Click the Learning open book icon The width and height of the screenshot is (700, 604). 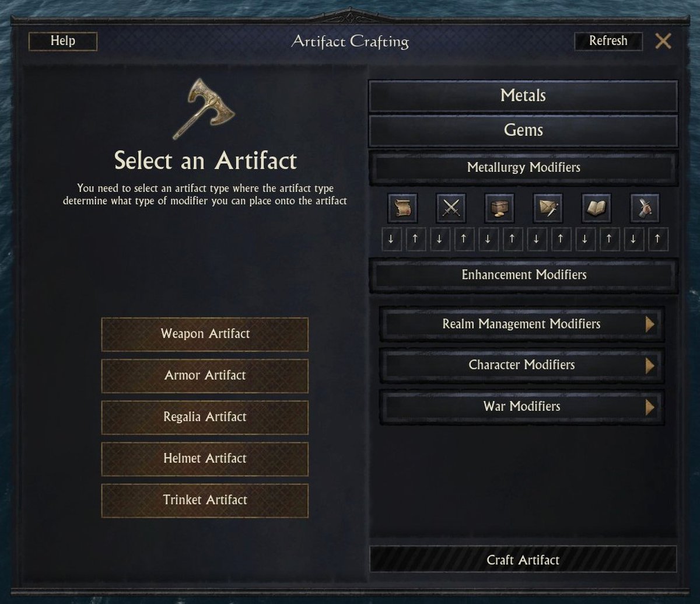596,208
